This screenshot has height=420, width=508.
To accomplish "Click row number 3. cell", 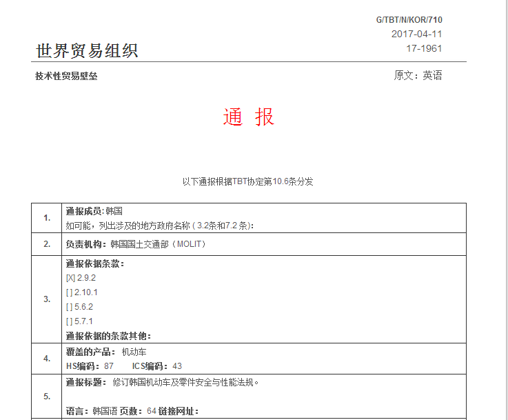I will pos(47,299).
